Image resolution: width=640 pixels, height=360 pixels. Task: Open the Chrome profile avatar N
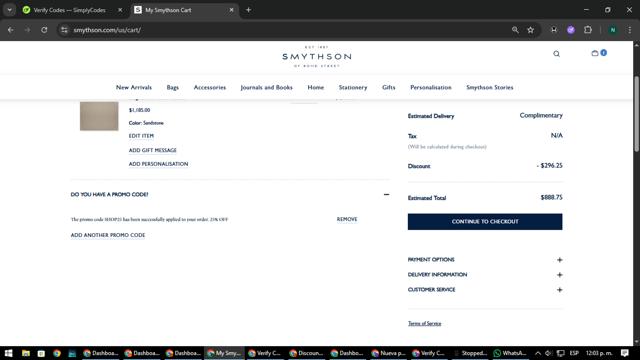[612, 30]
